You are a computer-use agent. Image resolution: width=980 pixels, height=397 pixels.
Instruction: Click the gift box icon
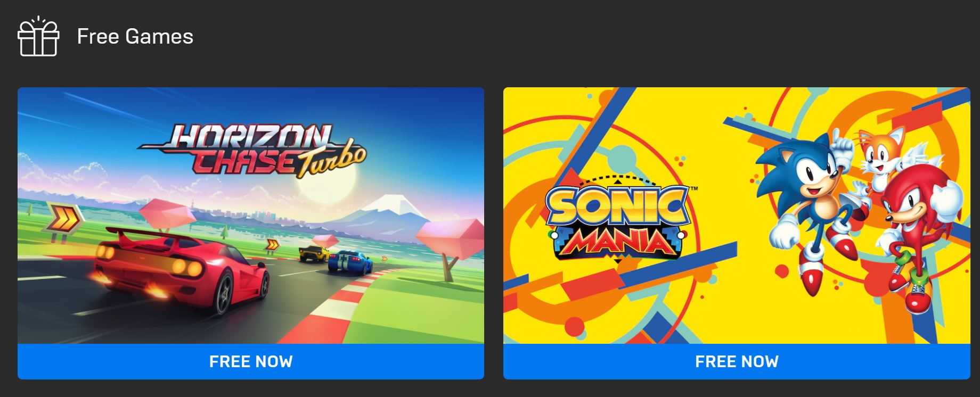click(x=38, y=36)
